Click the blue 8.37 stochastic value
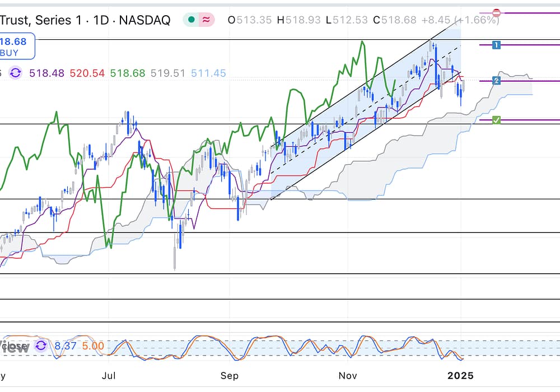 65,346
